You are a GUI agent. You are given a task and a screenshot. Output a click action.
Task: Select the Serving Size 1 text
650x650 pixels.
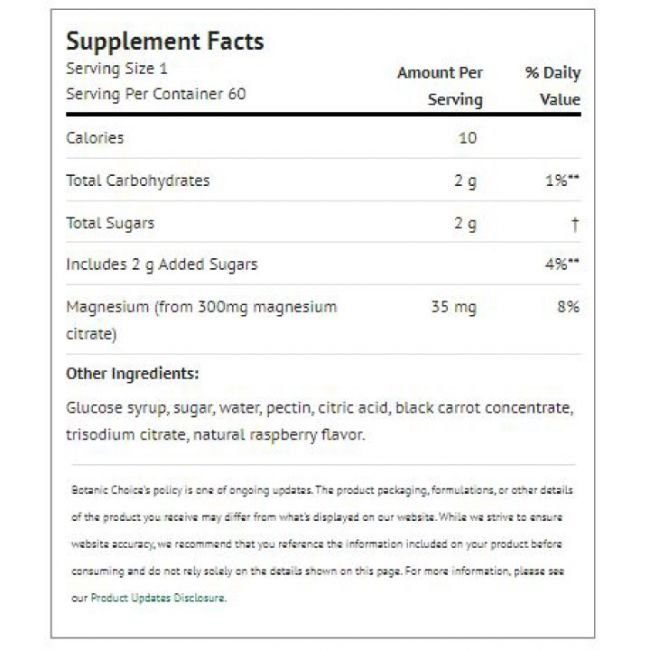(x=117, y=69)
